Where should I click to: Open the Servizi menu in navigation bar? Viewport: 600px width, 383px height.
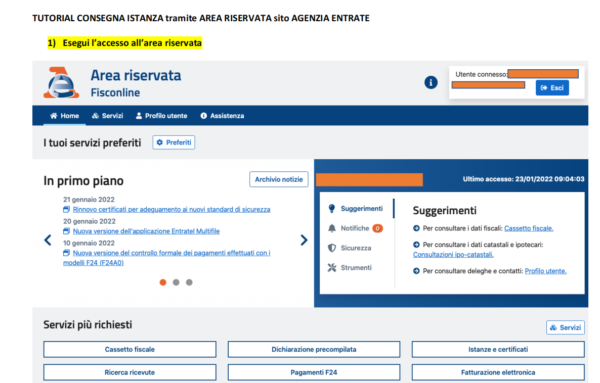pyautogui.click(x=108, y=116)
